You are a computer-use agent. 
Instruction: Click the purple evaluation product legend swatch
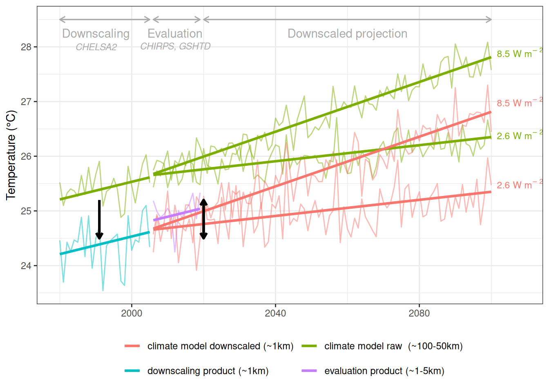click(309, 371)
